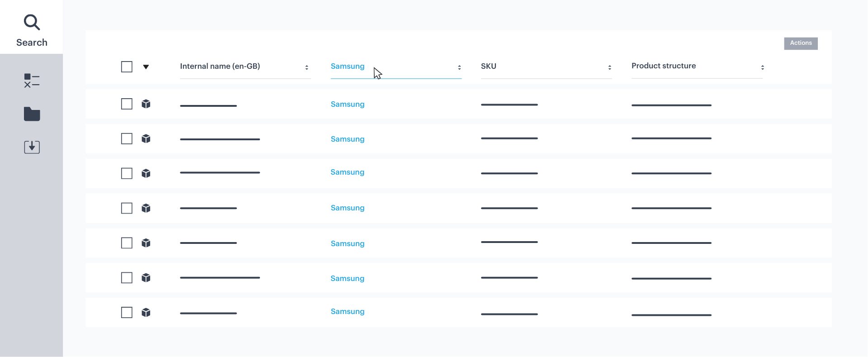This screenshot has width=868, height=357.
Task: Toggle sort arrows on Product structure column
Action: (x=763, y=67)
